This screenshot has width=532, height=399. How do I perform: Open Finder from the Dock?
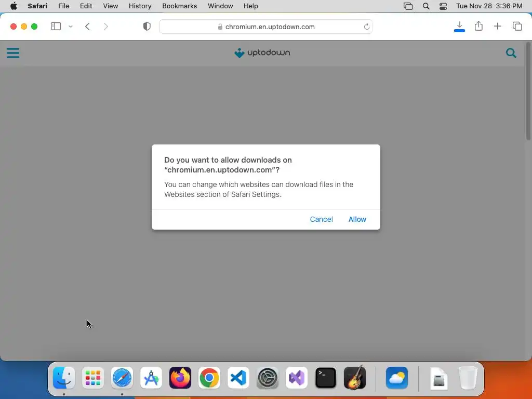tap(64, 378)
